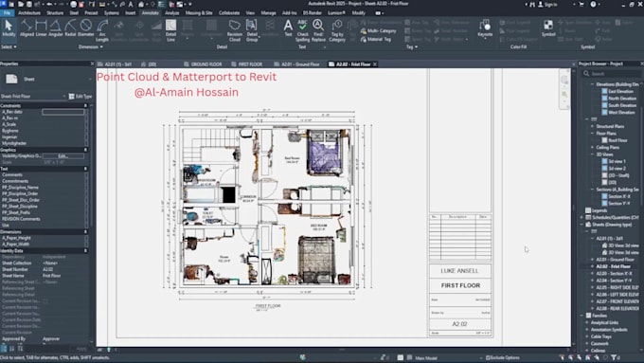Image resolution: width=644 pixels, height=363 pixels.
Task: Expand the Select panel dropdown
Action: click(x=9, y=46)
